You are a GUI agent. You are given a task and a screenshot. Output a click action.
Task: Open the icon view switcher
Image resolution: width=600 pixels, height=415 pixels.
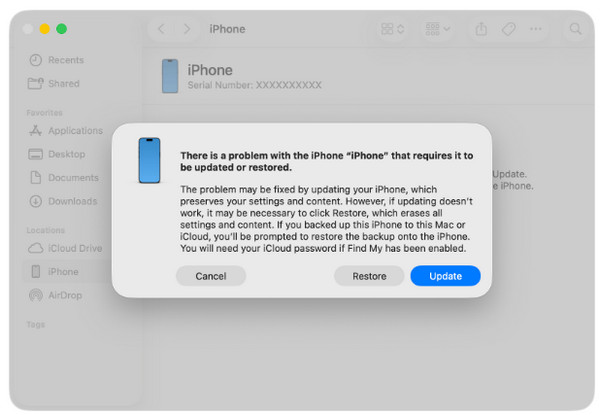coord(392,29)
